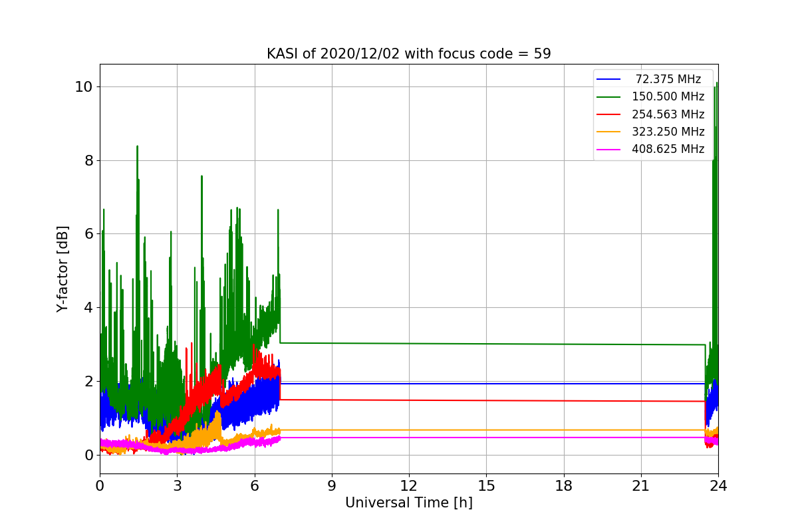
Task: Select the 408.625 MHz legend label
Action: (668, 149)
